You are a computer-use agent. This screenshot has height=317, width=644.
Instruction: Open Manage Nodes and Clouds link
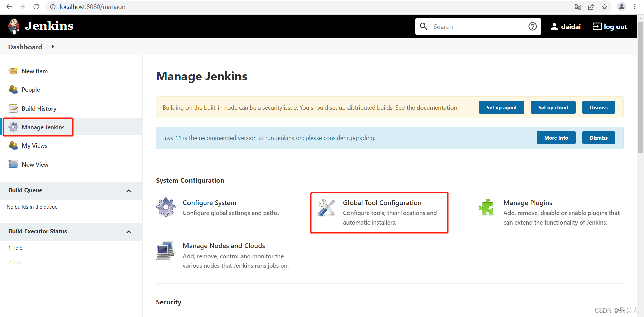(224, 246)
